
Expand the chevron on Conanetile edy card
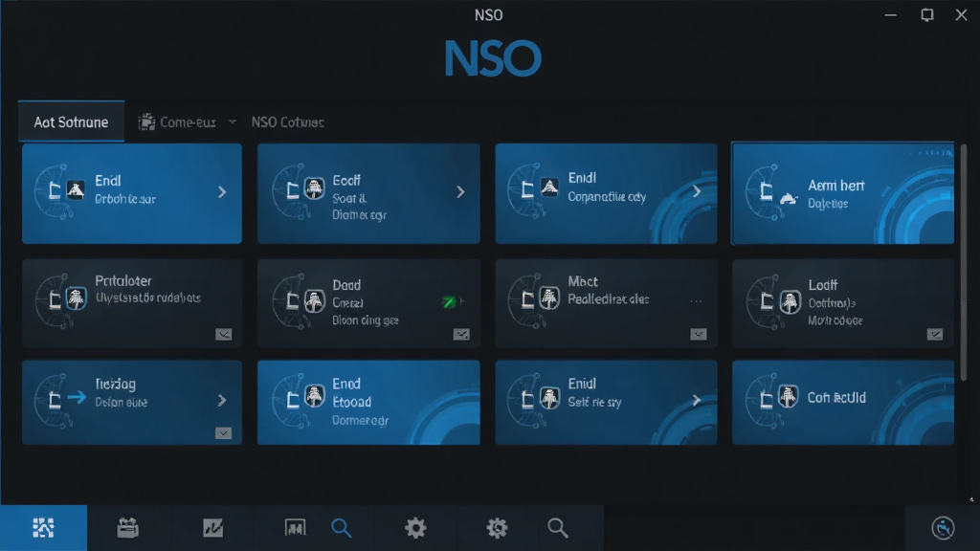point(697,191)
